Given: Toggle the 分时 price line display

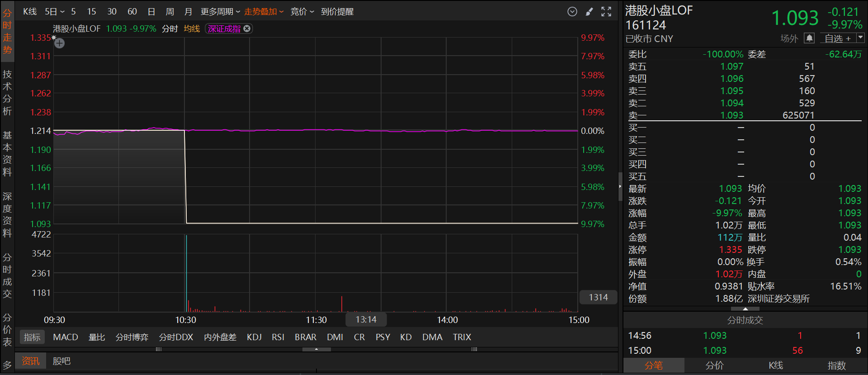Looking at the screenshot, I should point(170,28).
